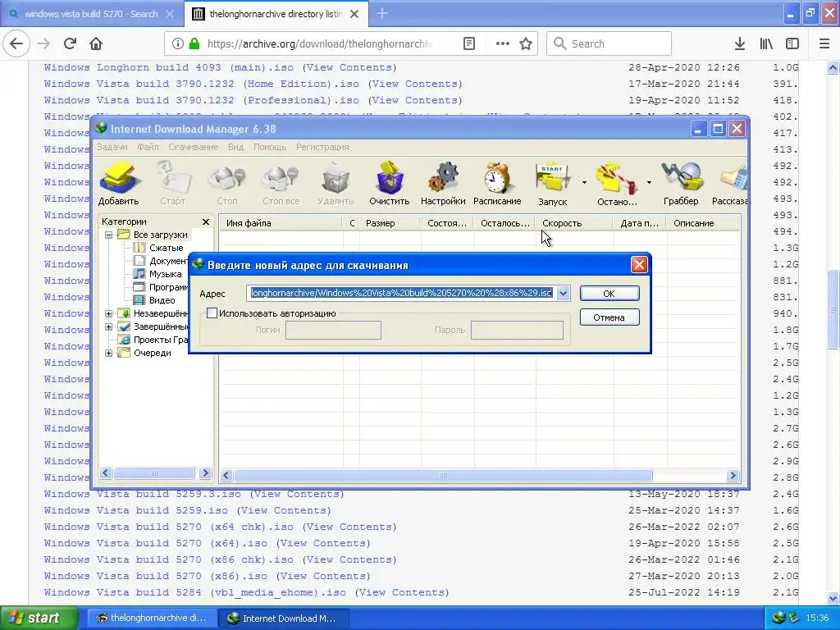Click the Windows start button
Image resolution: width=840 pixels, height=630 pixels.
38,619
